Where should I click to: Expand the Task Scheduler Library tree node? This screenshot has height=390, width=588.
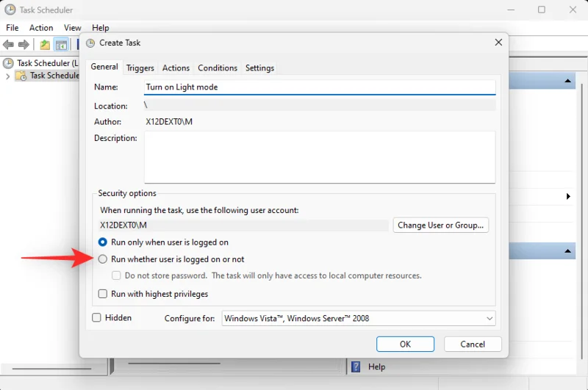tap(7, 76)
